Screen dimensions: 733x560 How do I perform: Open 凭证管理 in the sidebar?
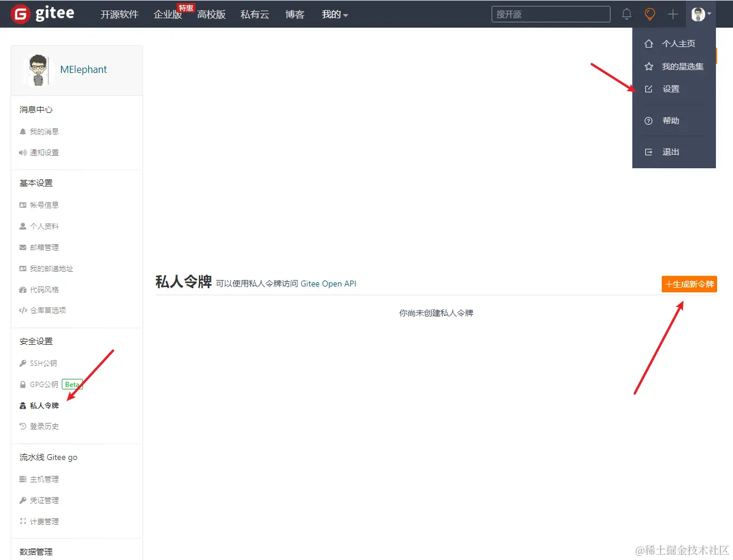tap(44, 501)
